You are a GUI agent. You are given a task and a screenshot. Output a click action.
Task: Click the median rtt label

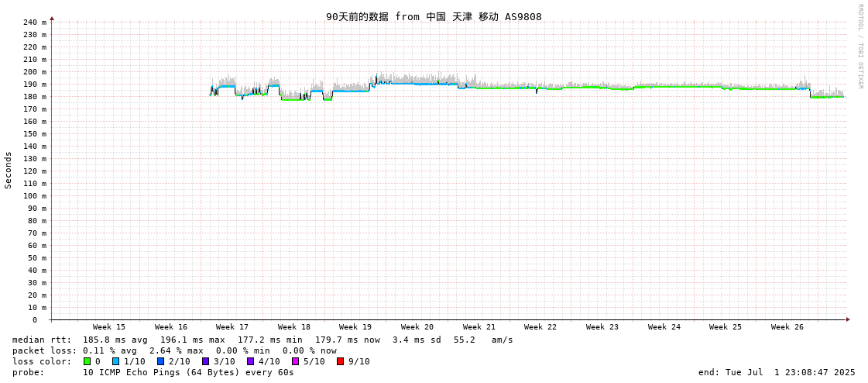pos(42,340)
